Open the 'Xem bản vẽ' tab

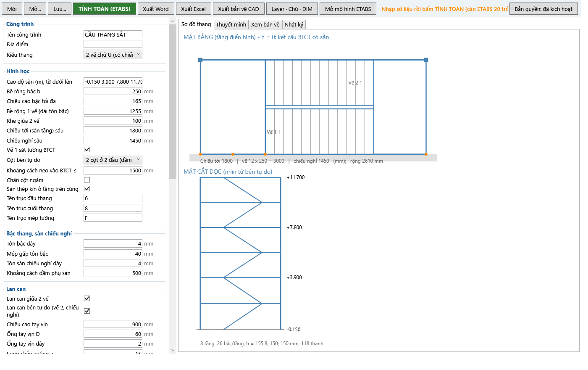click(x=265, y=25)
